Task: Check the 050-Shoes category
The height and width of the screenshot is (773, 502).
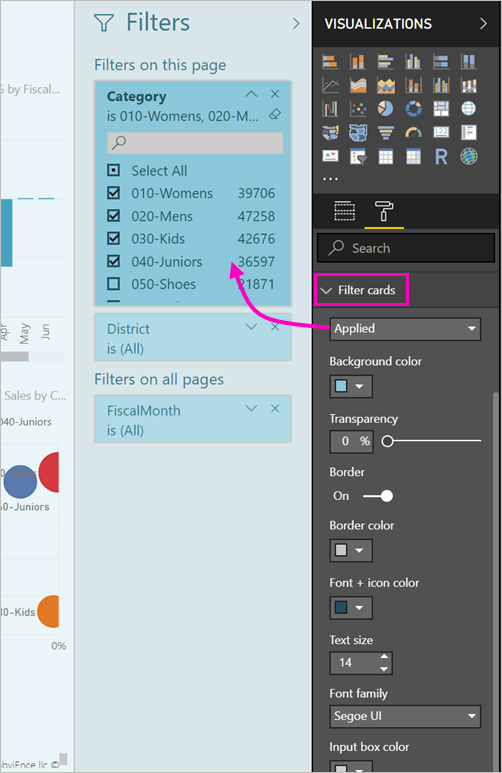Action: [x=113, y=284]
